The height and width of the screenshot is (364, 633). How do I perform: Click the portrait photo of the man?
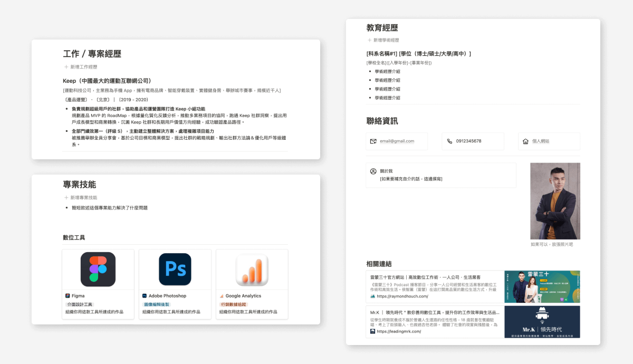point(555,201)
